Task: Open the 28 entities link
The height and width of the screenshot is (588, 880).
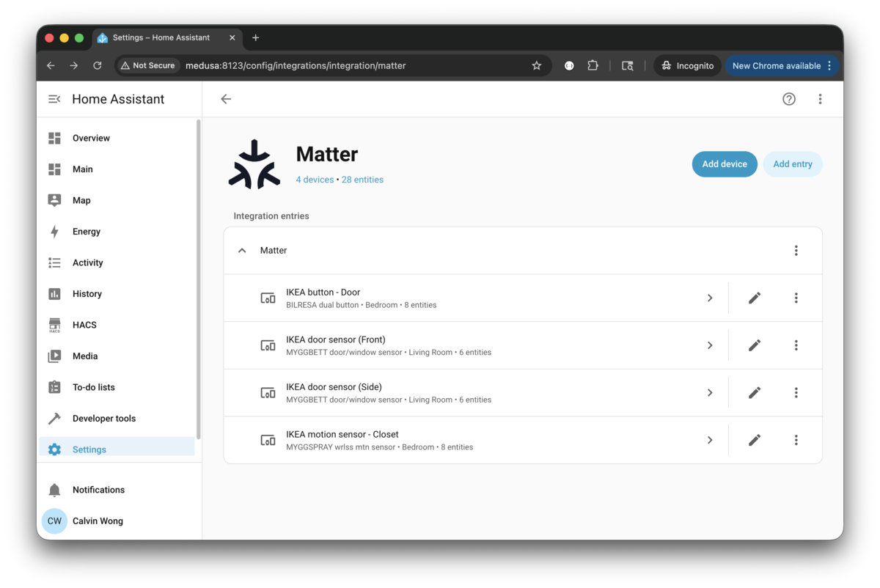Action: (362, 180)
